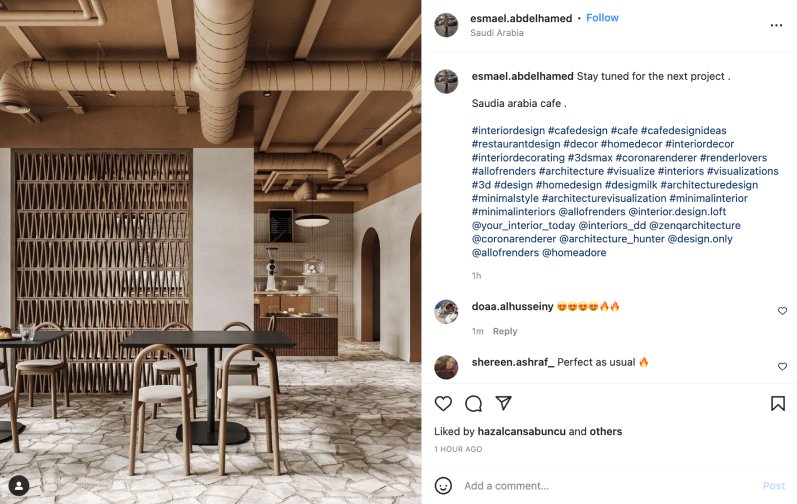
Task: Open the @coronarenderer mention
Action: click(x=514, y=239)
